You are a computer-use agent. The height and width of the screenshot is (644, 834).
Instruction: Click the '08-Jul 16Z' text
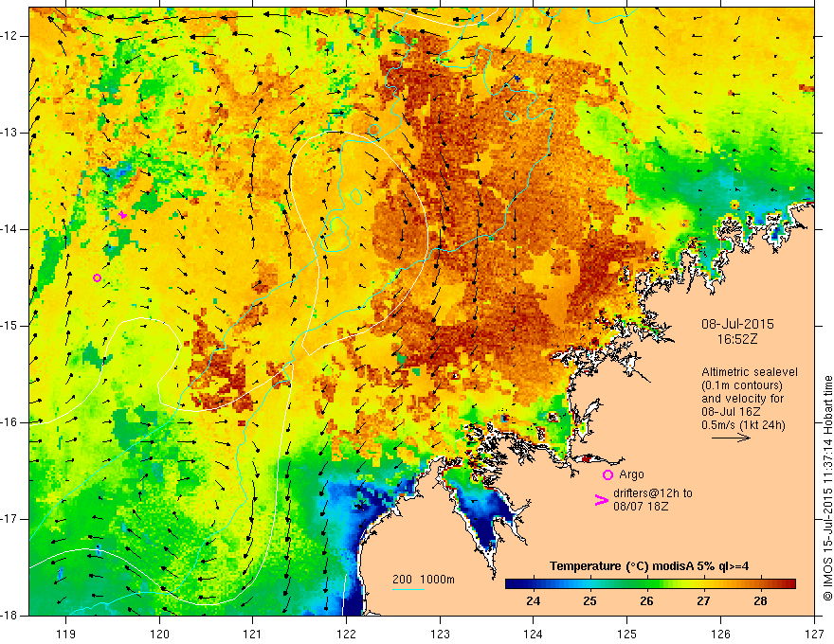731,411
